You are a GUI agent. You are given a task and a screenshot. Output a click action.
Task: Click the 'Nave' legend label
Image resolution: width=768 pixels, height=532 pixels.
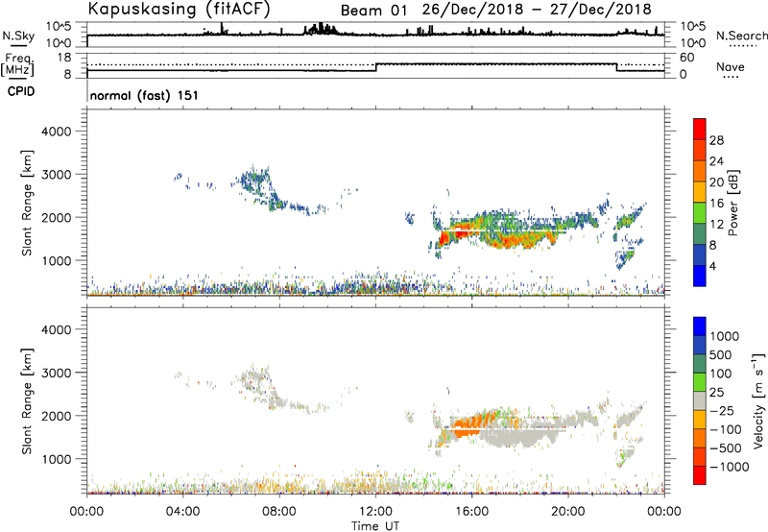731,67
